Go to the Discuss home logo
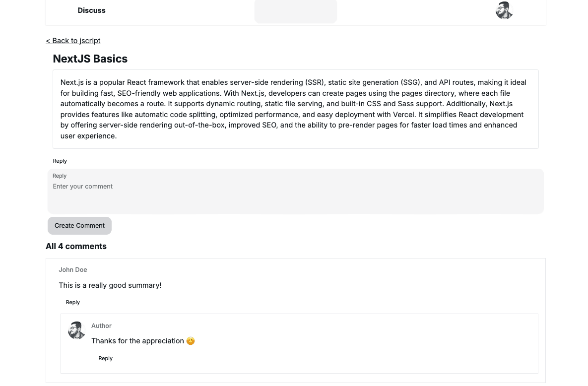This screenshot has width=588, height=386. tap(91, 10)
